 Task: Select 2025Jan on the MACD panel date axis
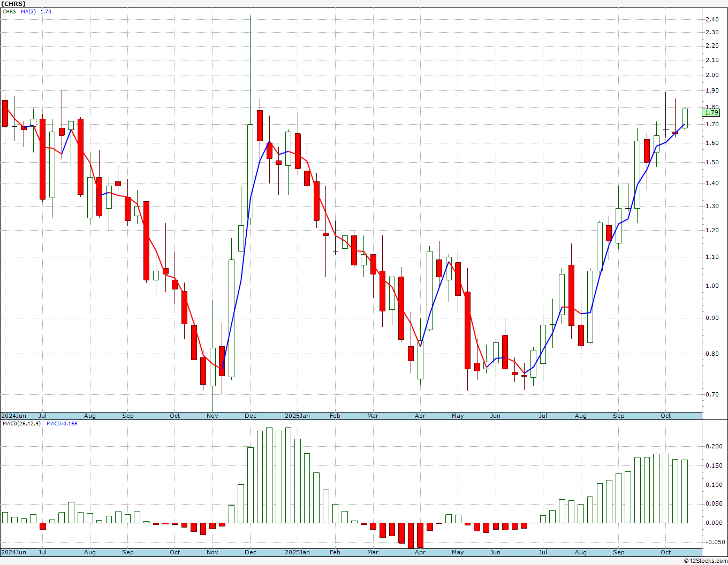(297, 552)
